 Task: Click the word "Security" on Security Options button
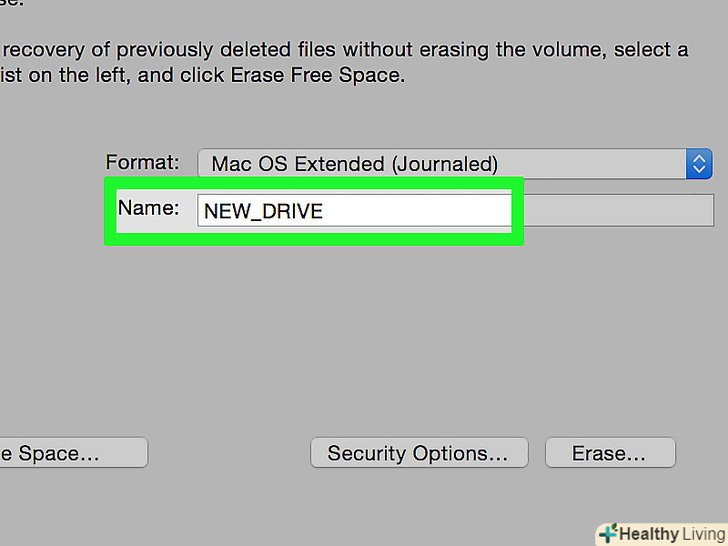365,453
